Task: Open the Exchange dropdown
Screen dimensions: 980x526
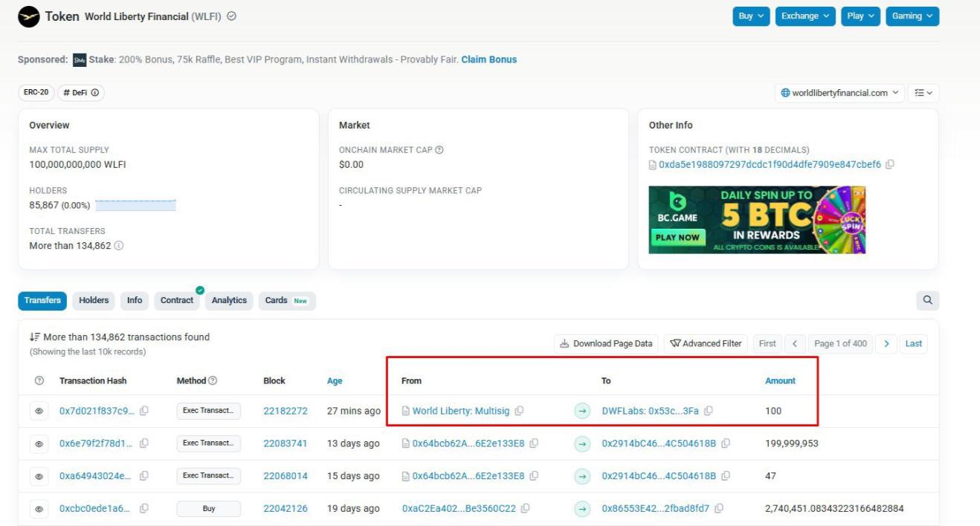Action: 806,16
